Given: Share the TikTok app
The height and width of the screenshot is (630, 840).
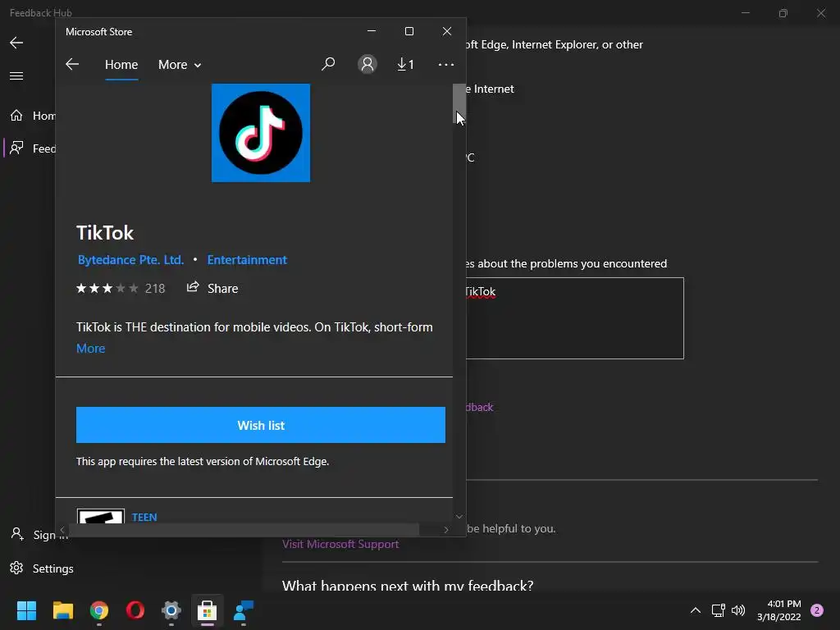Looking at the screenshot, I should 212,288.
